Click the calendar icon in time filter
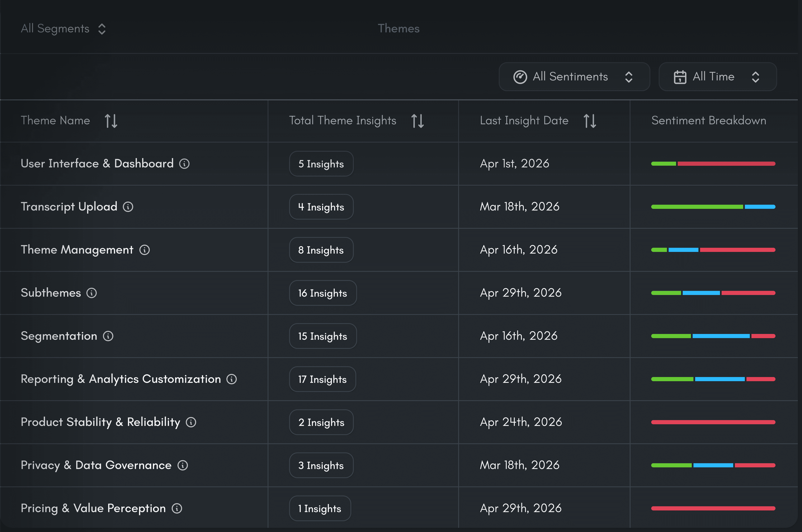Viewport: 802px width, 532px height. pos(680,77)
